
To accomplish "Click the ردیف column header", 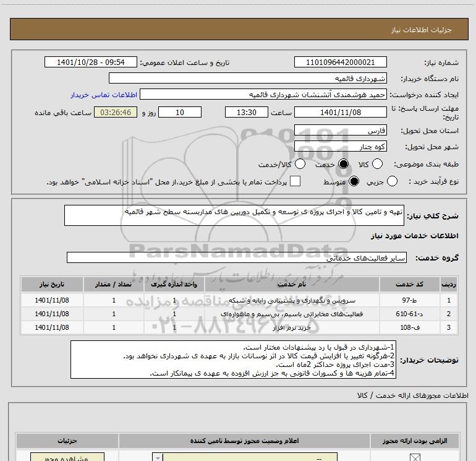I will 449,284.
